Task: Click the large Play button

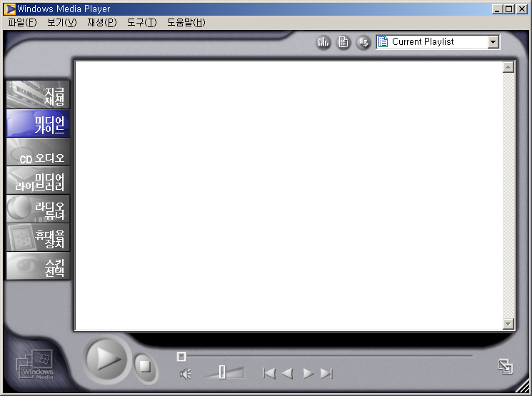Action: pyautogui.click(x=106, y=359)
